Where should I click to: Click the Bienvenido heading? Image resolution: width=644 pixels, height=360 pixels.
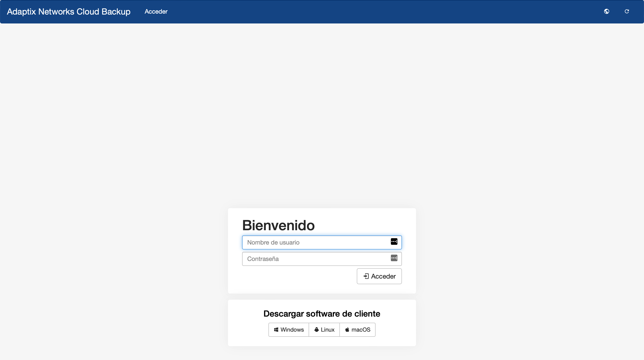click(278, 225)
